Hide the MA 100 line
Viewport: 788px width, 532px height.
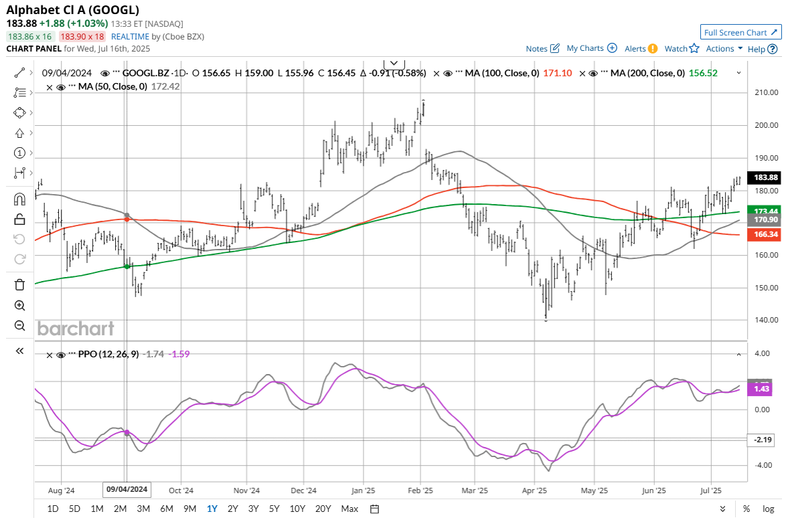pyautogui.click(x=447, y=74)
